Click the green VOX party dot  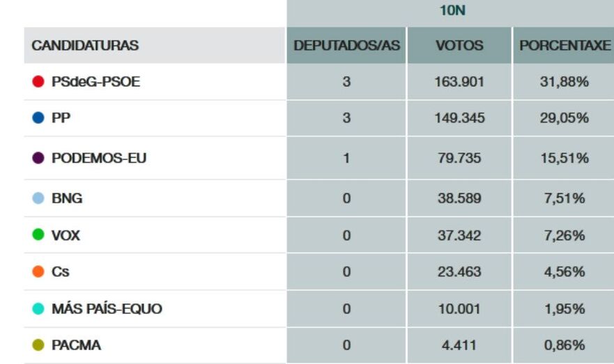38,235
